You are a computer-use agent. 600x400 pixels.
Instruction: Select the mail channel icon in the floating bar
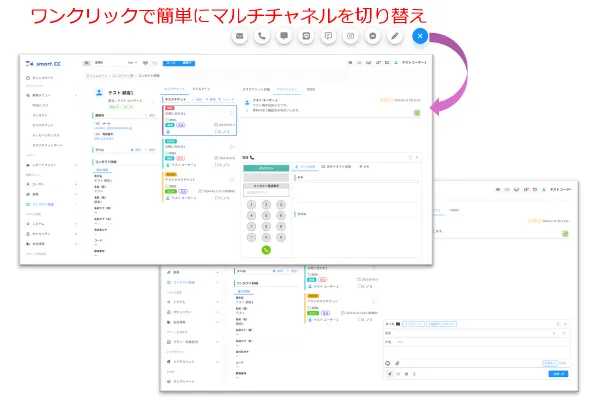pos(240,36)
